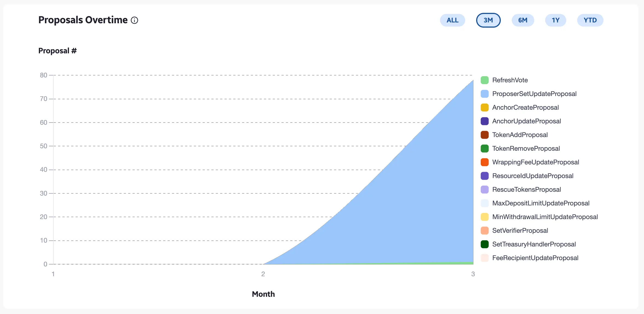The image size is (644, 314).
Task: Click the TokenAddProposal brown legend swatch
Action: tap(485, 135)
